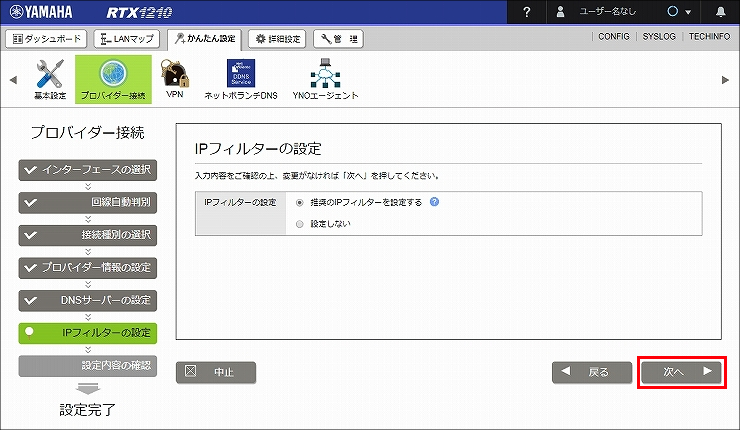Switch to the LANマップ tab
Screen dimensions: 740x430
coord(127,39)
